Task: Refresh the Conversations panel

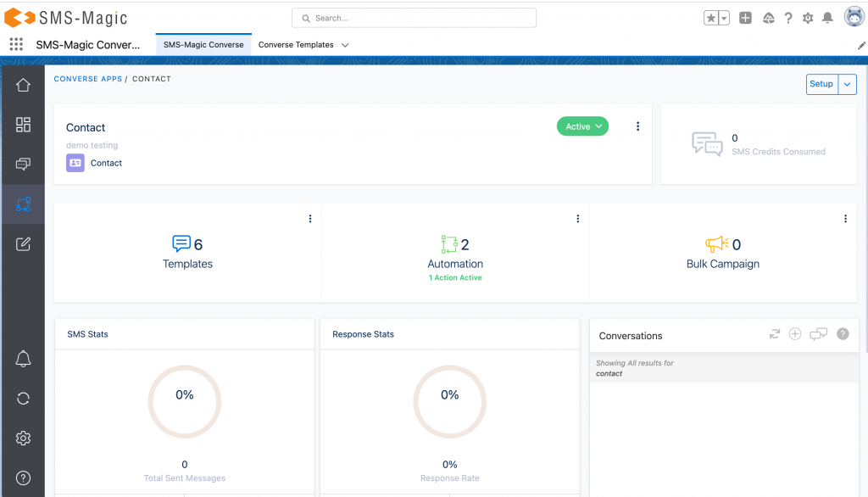Action: 775,334
